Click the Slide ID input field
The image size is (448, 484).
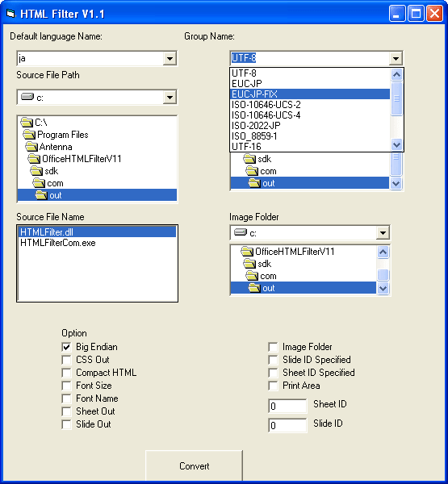[287, 425]
